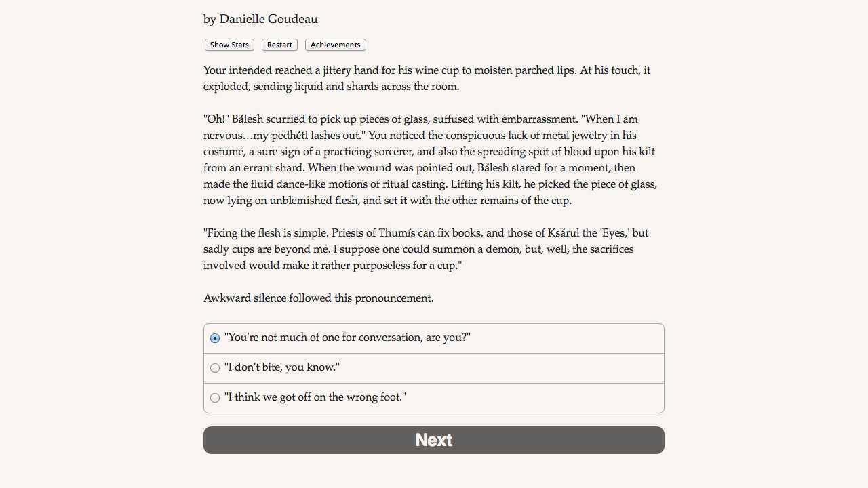Image resolution: width=868 pixels, height=488 pixels.
Task: Click the "I don't bite, you know." answer text
Action: tap(282, 367)
